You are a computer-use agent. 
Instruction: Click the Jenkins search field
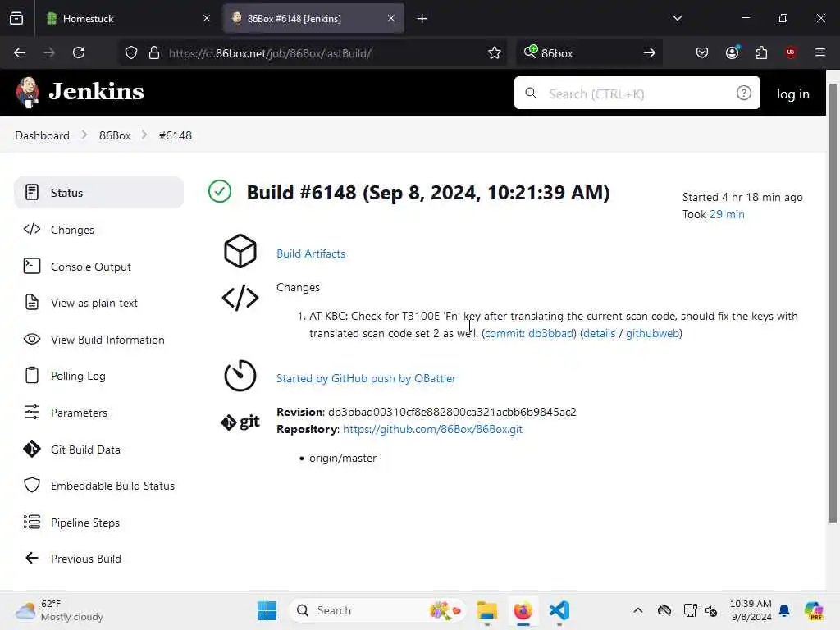click(637, 94)
